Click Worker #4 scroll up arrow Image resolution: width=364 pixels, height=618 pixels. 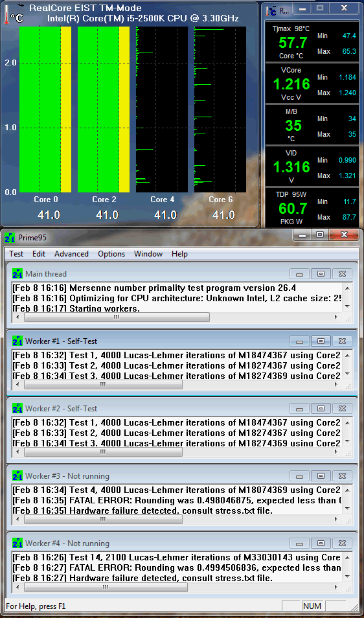pos(347,557)
